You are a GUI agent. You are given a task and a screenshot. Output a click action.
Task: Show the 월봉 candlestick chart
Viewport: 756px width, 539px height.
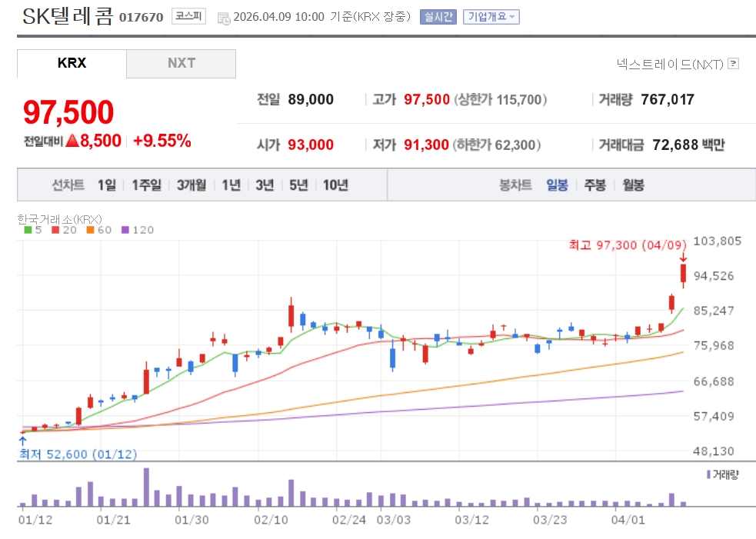click(x=634, y=185)
